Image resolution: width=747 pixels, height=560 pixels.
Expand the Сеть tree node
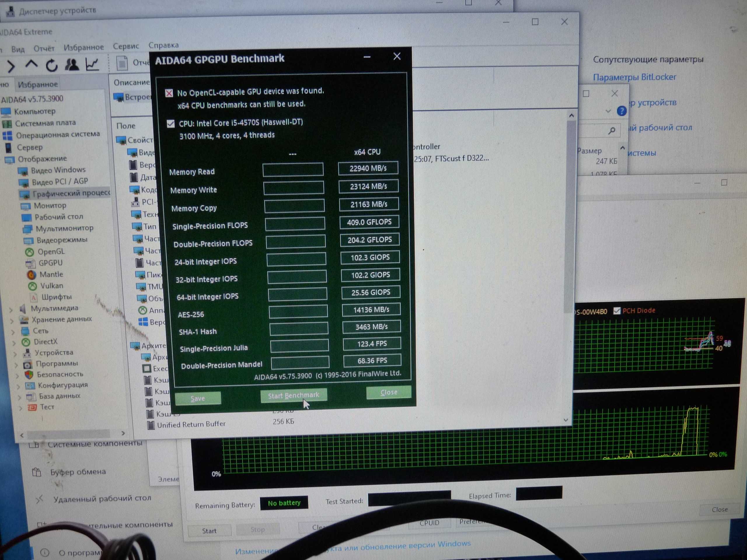[x=13, y=332]
